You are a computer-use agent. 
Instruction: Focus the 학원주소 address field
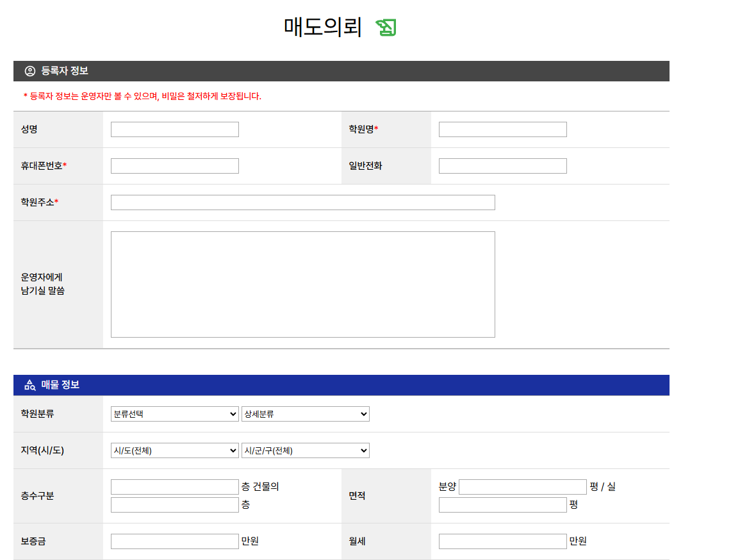click(302, 202)
